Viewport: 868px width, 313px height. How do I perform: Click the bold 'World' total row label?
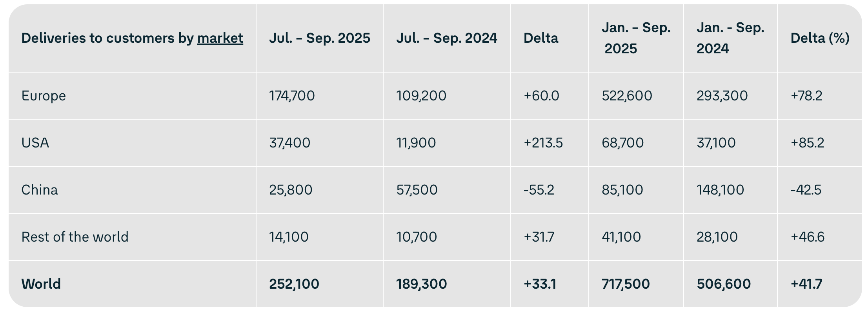tap(41, 284)
